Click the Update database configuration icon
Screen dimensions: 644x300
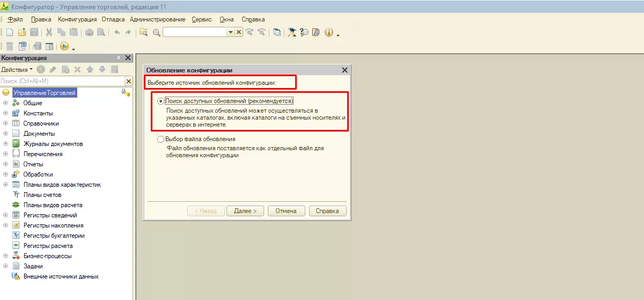37,47
